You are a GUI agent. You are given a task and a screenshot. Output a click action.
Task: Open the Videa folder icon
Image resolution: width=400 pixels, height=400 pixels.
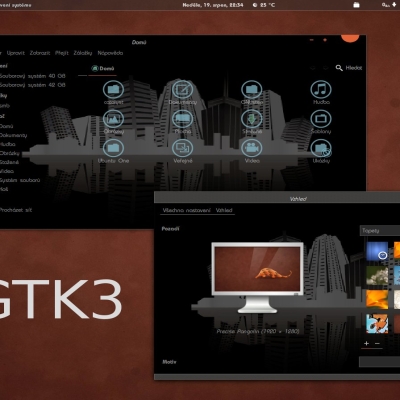(x=252, y=148)
